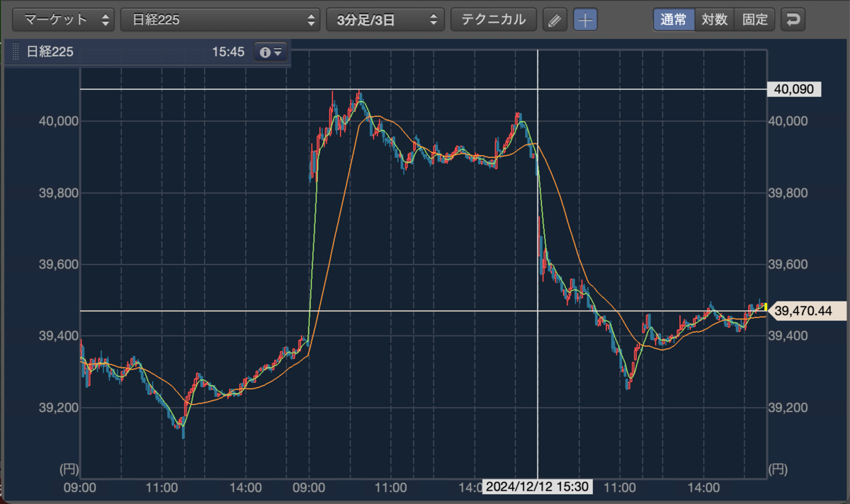Click the 2024/12/12 15:30 date label
The width and height of the screenshot is (850, 504).
pyautogui.click(x=538, y=487)
